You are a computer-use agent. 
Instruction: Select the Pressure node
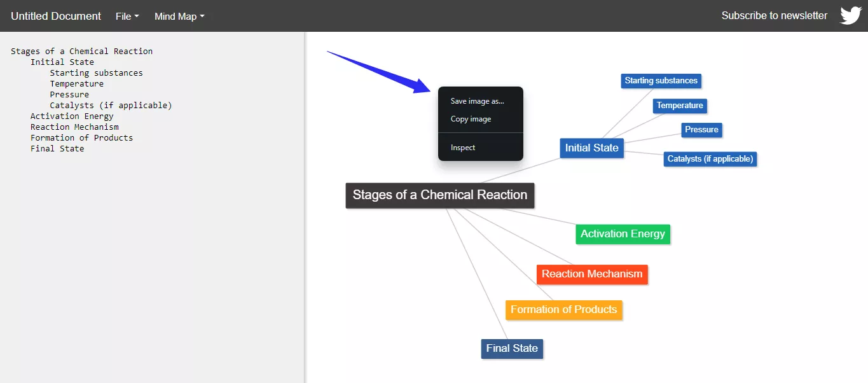pos(701,130)
